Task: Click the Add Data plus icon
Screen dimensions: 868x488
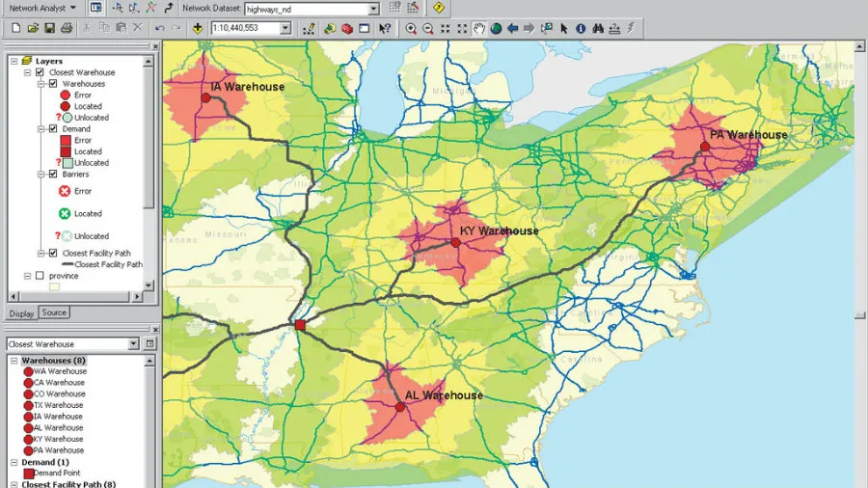Action: click(198, 29)
